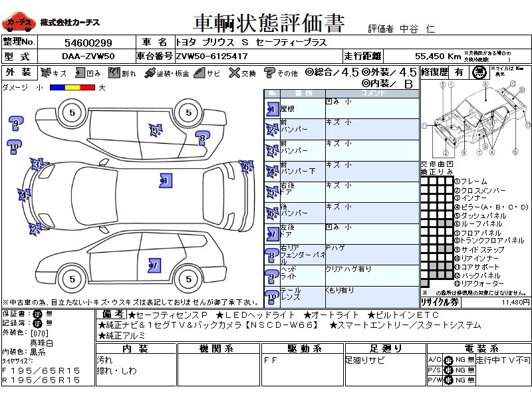This screenshot has width=532, height=399.
Task: Click the 足廻りサビ note
Action: pyautogui.click(x=365, y=360)
